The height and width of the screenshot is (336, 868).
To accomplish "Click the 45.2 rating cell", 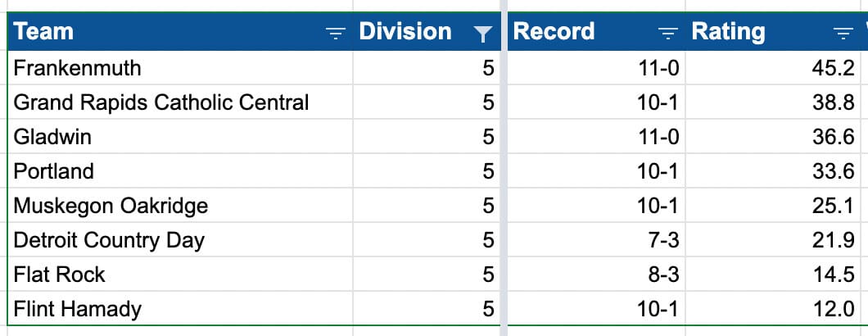I will tap(773, 68).
